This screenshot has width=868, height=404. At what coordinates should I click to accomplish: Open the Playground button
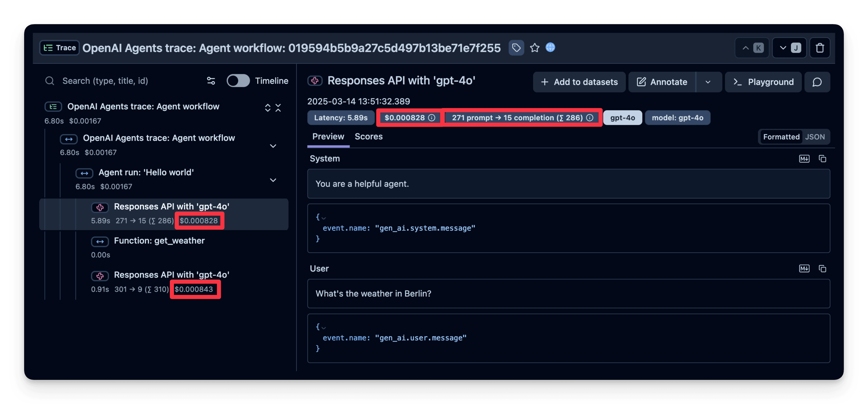pos(763,82)
